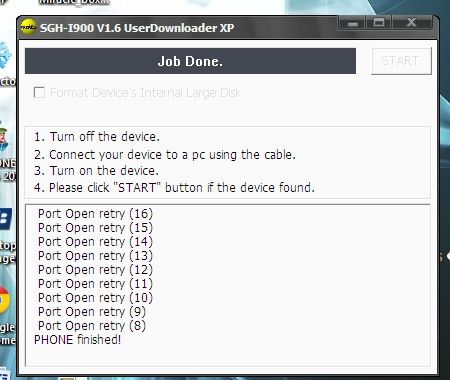Click the yellow app icon in title bar
Image resolution: width=450 pixels, height=380 pixels.
(x=28, y=27)
